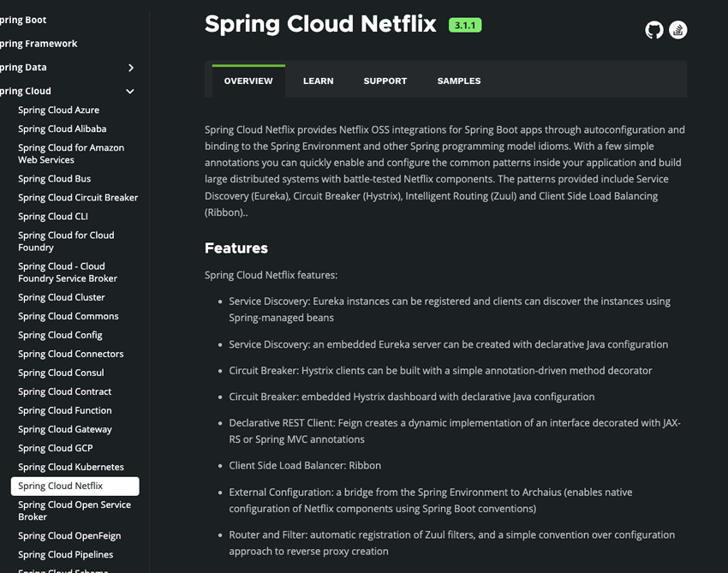This screenshot has height=573, width=728.
Task: Go to Spring Cloud Kubernetes page
Action: pyautogui.click(x=71, y=467)
